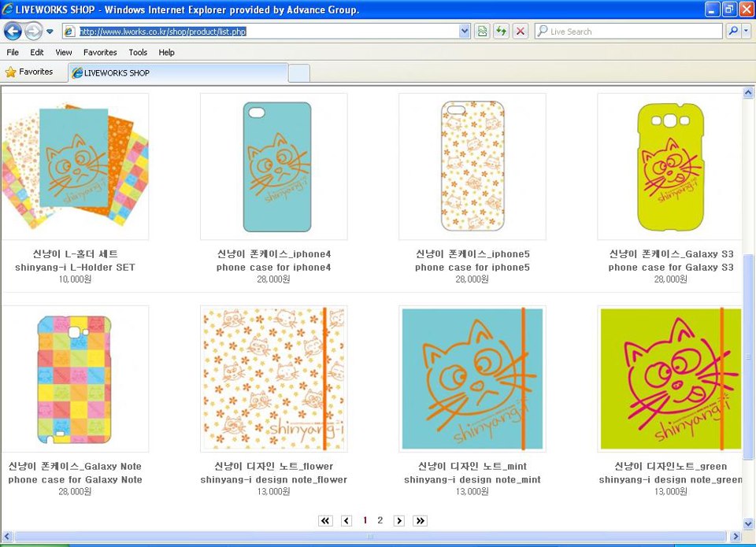Open the flower design note image

[274, 379]
